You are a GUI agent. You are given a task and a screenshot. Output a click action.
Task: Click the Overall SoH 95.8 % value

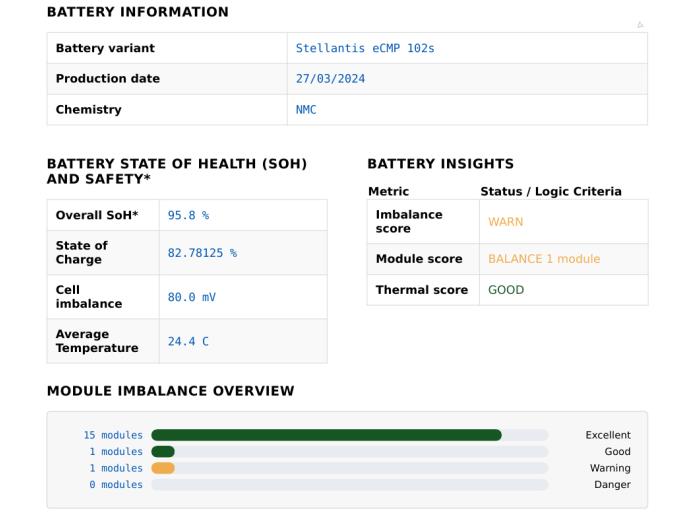pos(188,215)
